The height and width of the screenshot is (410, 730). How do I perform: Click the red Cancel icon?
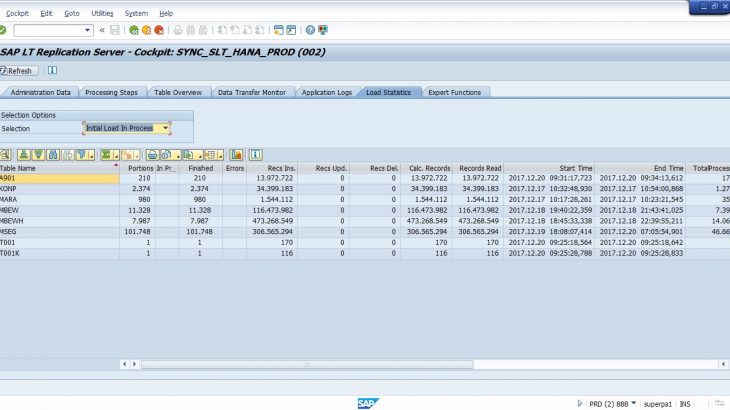tap(159, 30)
